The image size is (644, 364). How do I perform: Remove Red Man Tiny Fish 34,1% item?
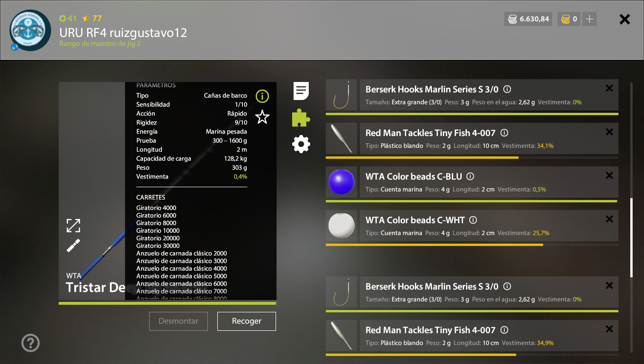coord(609,132)
